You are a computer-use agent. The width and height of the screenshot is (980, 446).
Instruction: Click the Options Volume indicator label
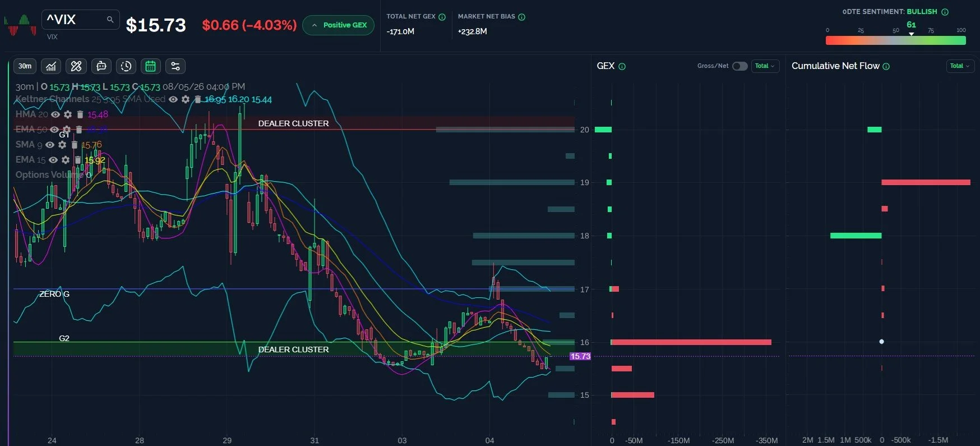click(x=49, y=175)
